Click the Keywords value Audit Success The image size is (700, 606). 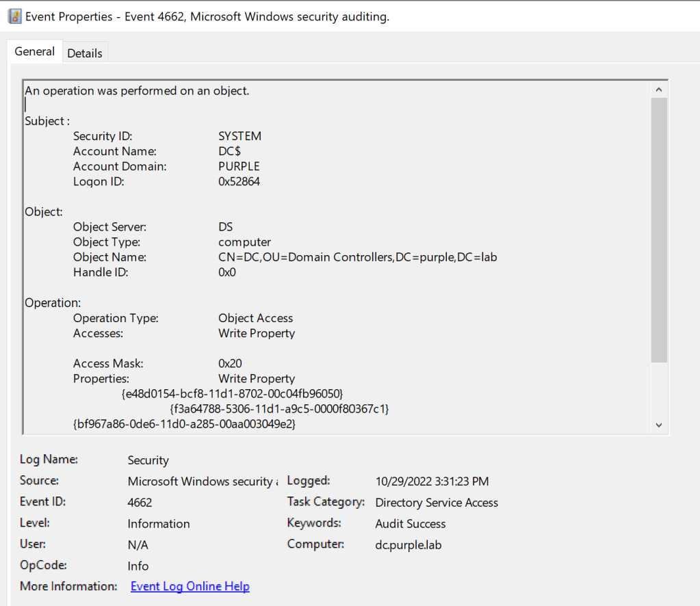tap(411, 523)
